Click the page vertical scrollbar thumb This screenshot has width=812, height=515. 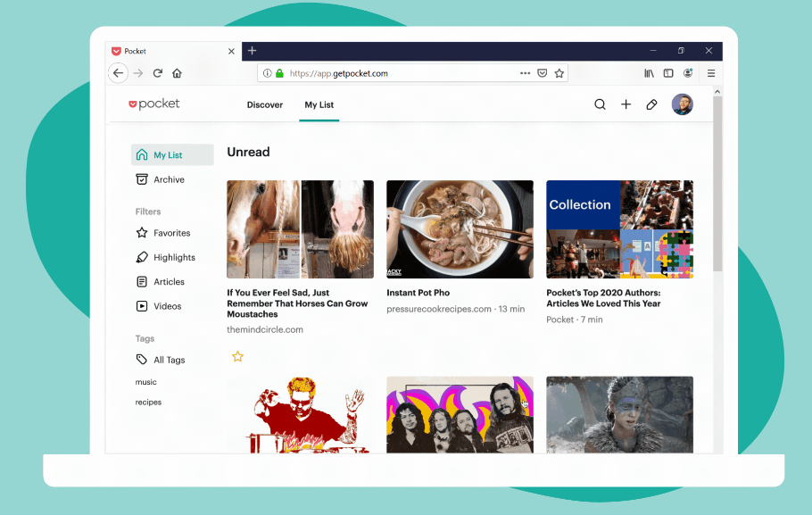717,184
